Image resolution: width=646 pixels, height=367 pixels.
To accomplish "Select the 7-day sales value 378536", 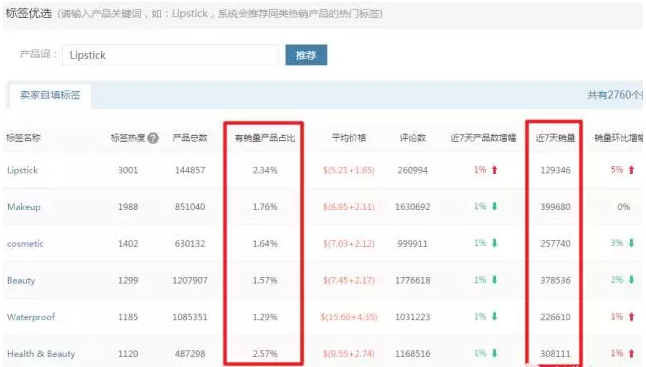I will (555, 281).
